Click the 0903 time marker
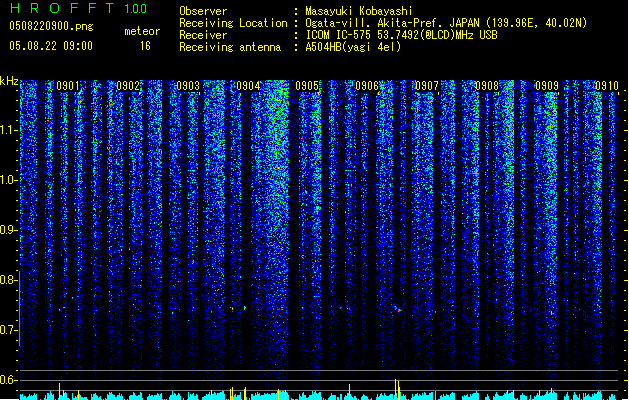629x400 pixels. pyautogui.click(x=188, y=86)
